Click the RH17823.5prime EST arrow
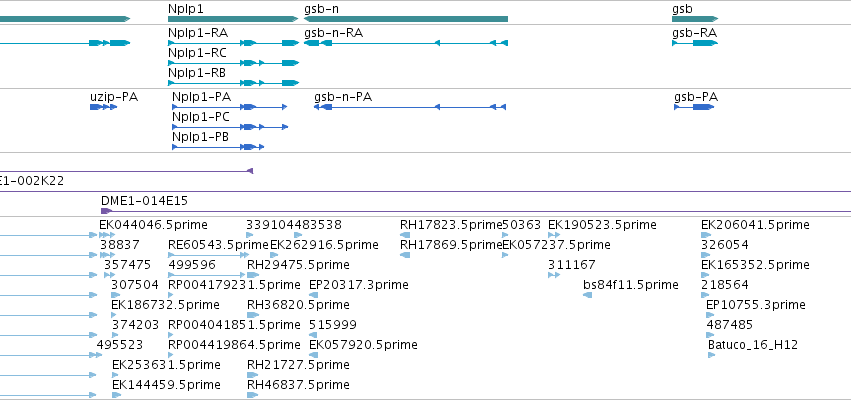The width and height of the screenshot is (851, 400). coord(405,235)
